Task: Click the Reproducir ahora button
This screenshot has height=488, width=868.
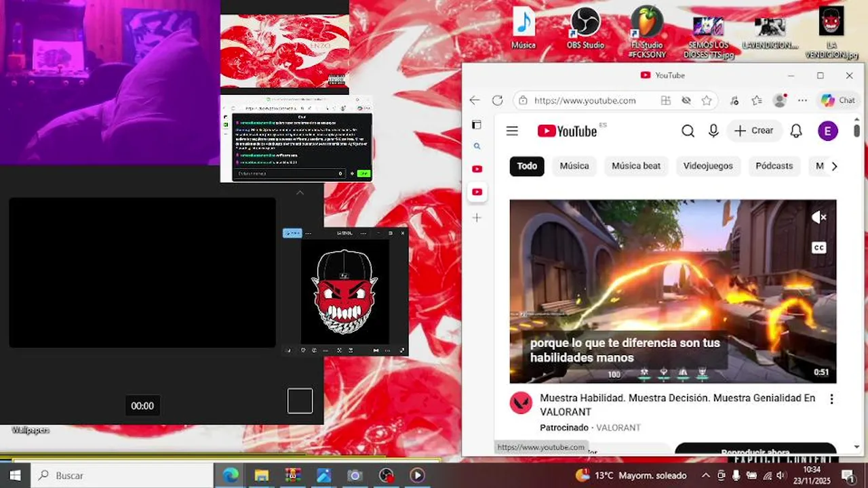Action: coord(755,449)
